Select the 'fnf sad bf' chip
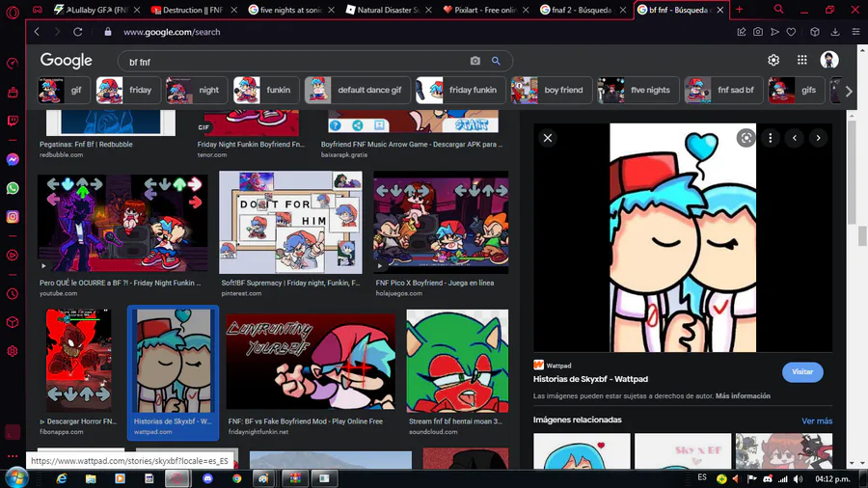The image size is (868, 488). point(723,91)
